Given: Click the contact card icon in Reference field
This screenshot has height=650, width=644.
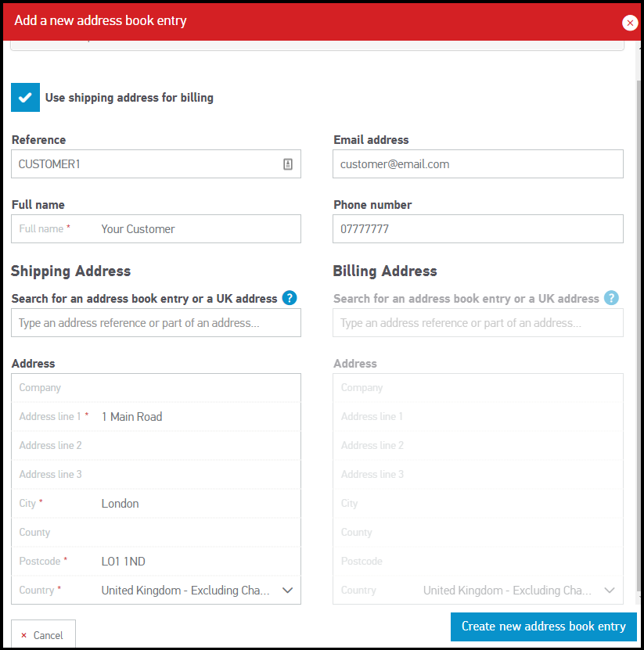Looking at the screenshot, I should pos(287,164).
